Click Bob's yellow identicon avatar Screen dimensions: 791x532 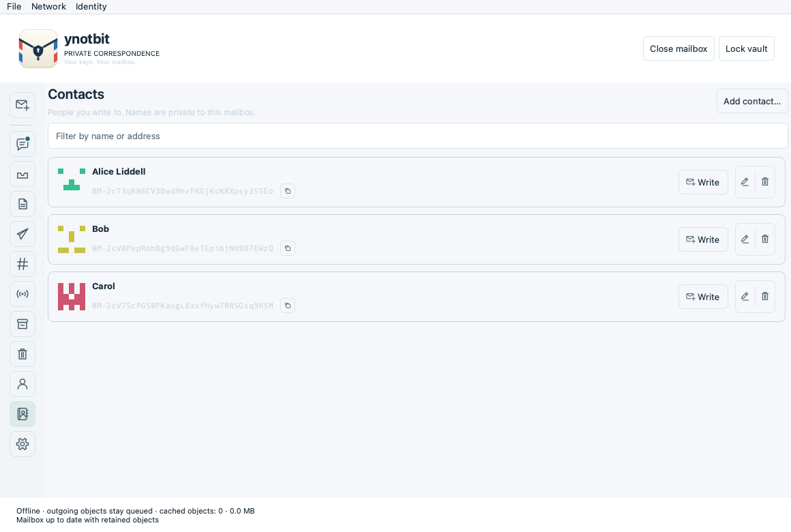72,239
